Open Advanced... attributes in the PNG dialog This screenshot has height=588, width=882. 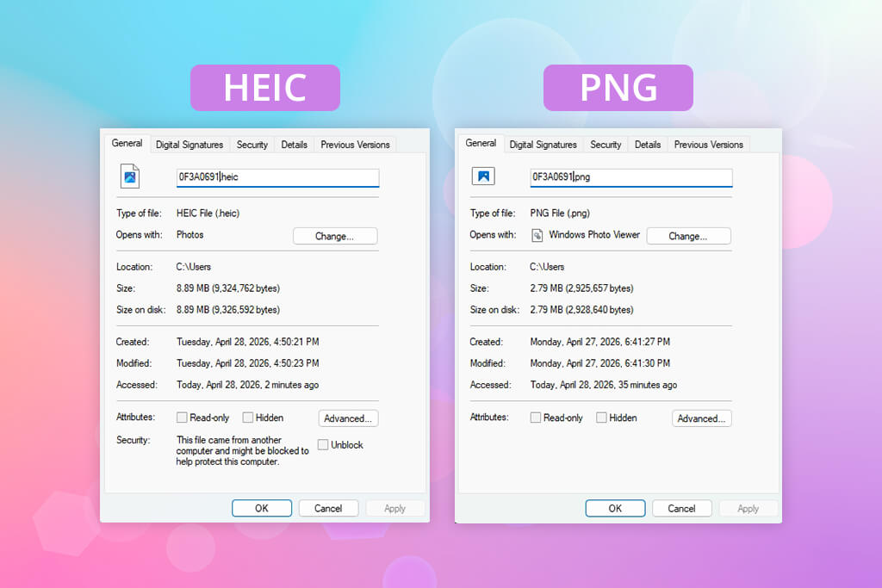(701, 418)
